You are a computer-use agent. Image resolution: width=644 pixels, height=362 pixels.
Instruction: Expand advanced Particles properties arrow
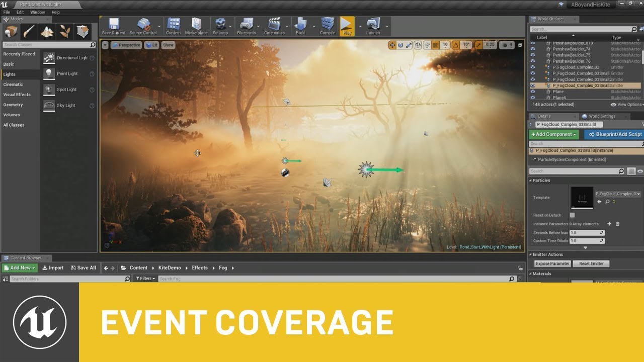(x=585, y=248)
